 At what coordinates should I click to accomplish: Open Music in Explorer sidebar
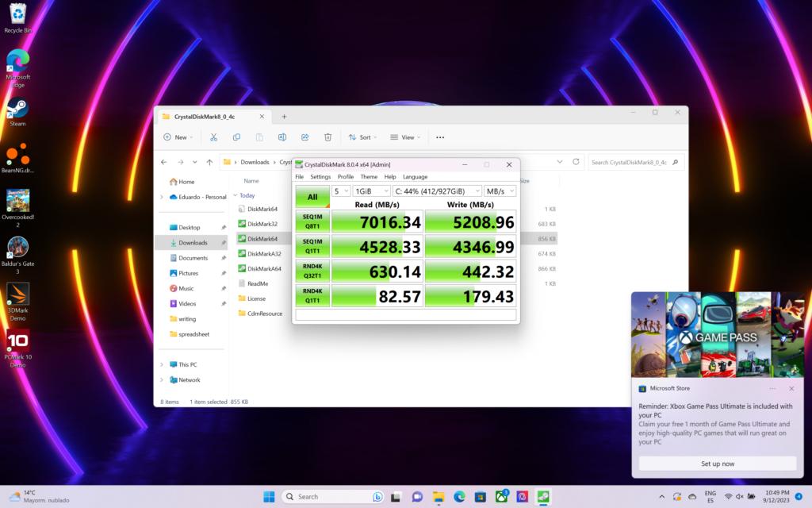click(x=186, y=288)
